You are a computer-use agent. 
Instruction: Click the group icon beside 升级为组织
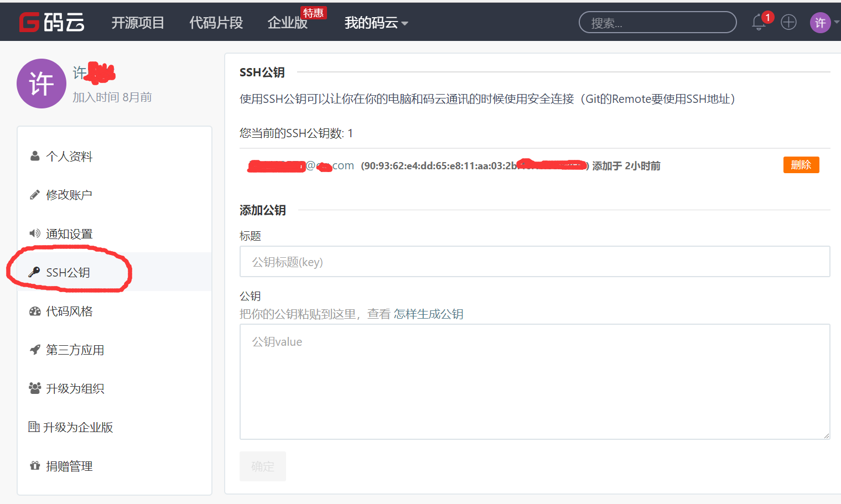pyautogui.click(x=35, y=388)
